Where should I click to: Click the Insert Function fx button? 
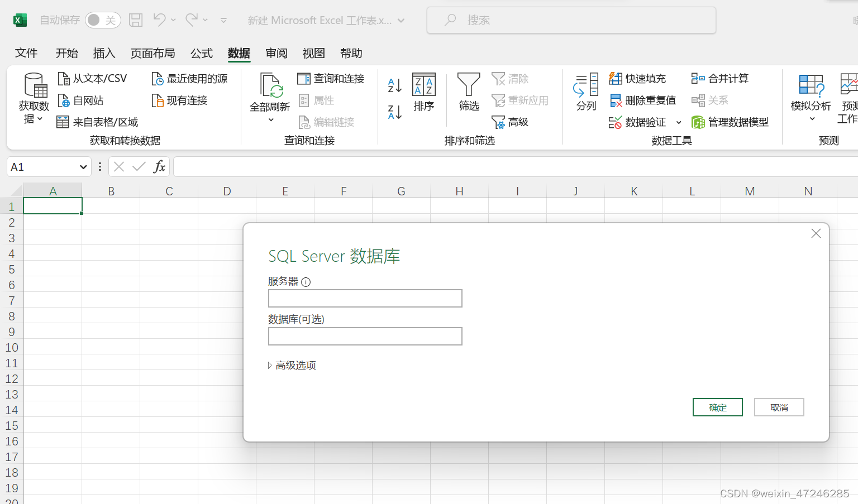pos(159,167)
